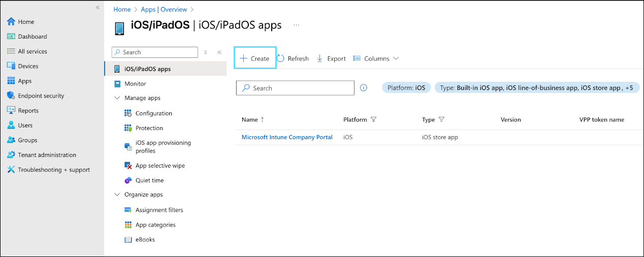Click the Groups people icon
The height and width of the screenshot is (257, 644).
coord(11,140)
